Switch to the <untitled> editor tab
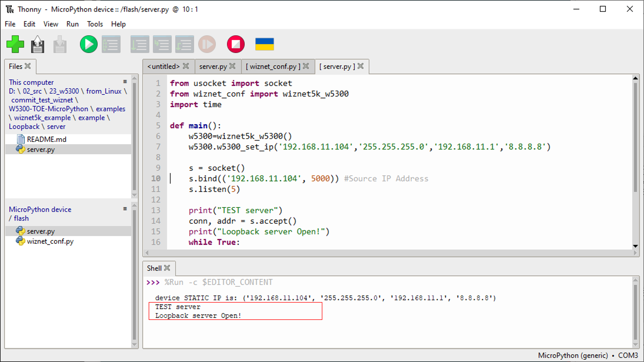 pos(163,66)
